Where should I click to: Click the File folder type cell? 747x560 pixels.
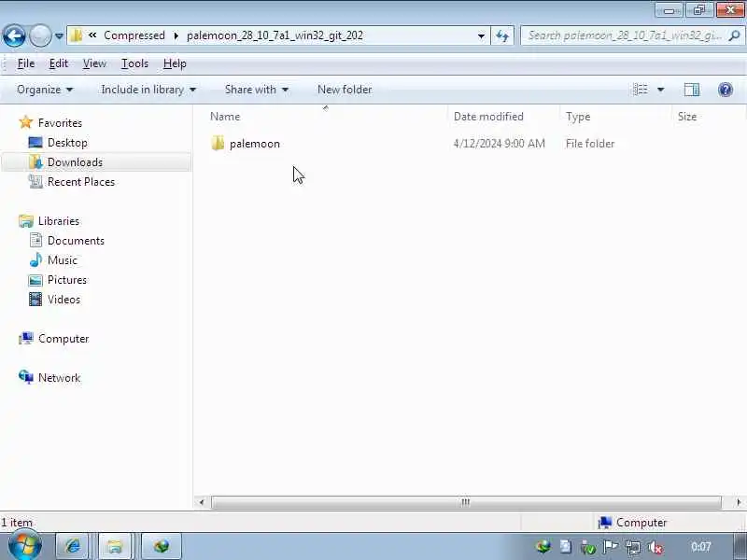pos(590,144)
